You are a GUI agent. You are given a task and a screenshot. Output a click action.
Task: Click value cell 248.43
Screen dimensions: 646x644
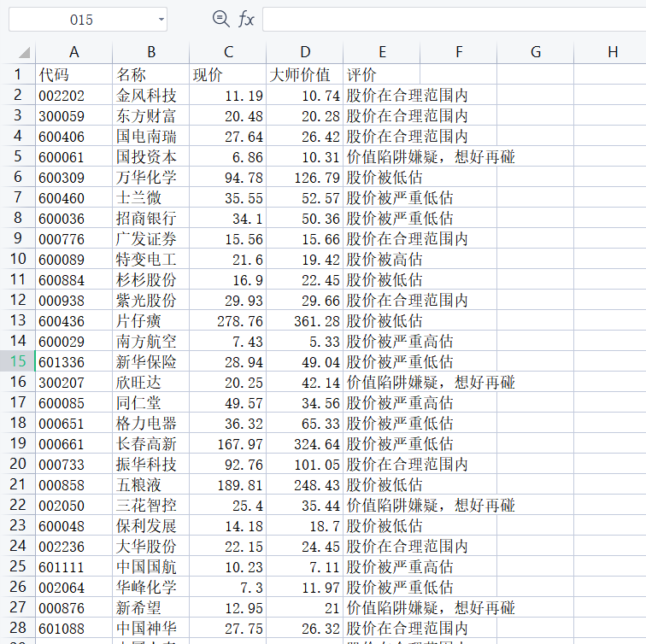click(305, 484)
